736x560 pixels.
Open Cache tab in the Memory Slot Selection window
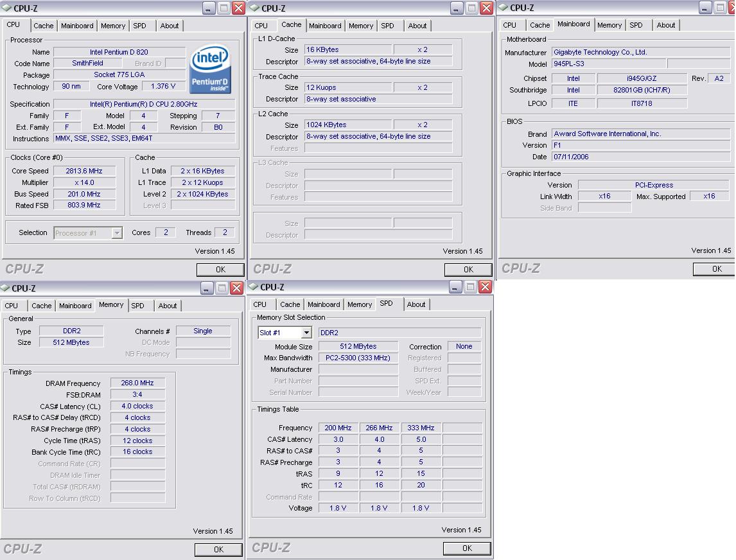pyautogui.click(x=290, y=304)
